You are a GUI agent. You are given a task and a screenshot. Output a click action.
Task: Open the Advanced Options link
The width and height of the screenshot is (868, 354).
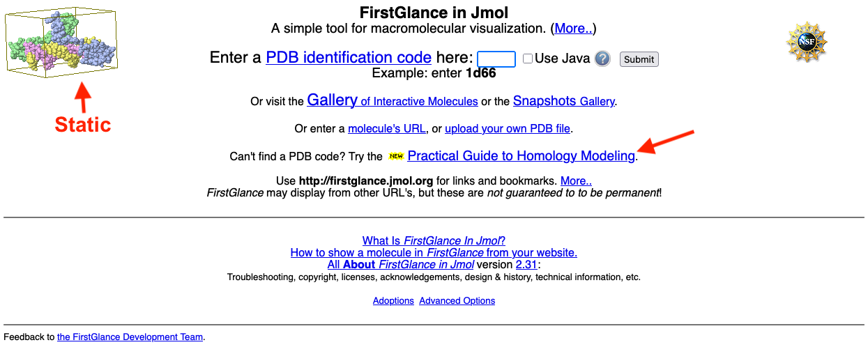pyautogui.click(x=457, y=301)
